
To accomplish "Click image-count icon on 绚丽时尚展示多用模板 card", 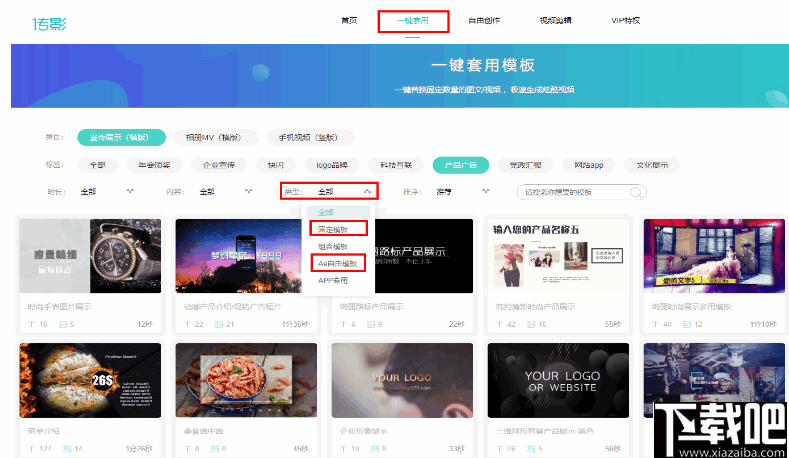I will pyautogui.click(x=687, y=324).
